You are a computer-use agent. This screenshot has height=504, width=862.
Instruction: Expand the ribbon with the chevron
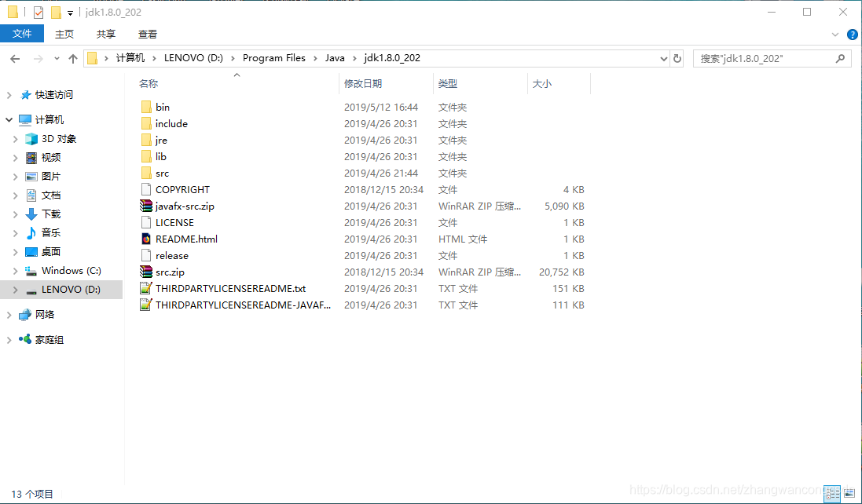835,34
